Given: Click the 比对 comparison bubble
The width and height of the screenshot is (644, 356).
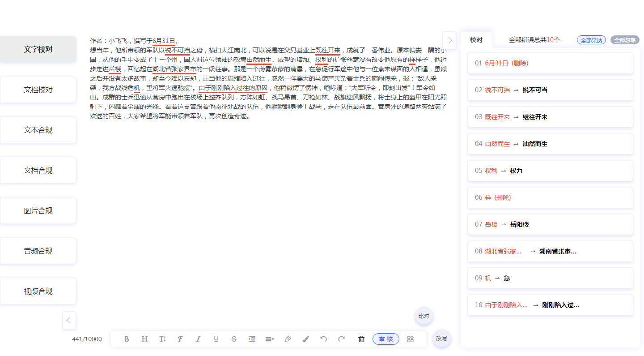Looking at the screenshot, I should click(x=424, y=316).
